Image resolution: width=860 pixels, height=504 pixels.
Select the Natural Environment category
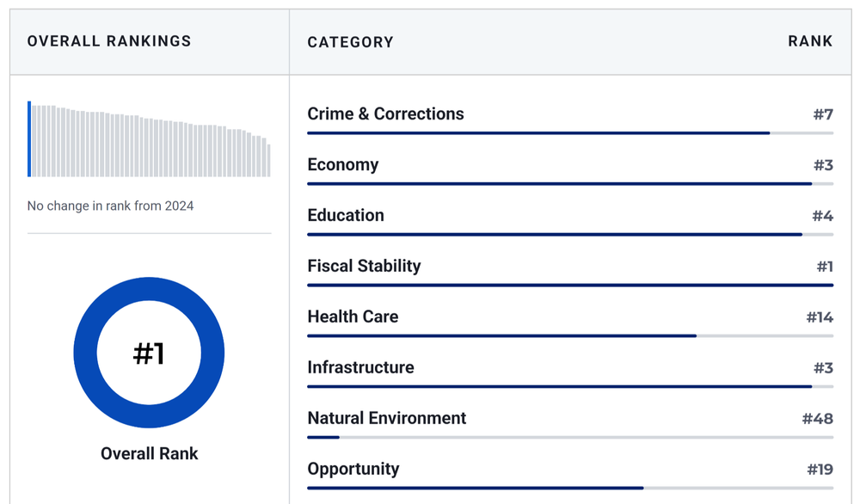(x=386, y=419)
